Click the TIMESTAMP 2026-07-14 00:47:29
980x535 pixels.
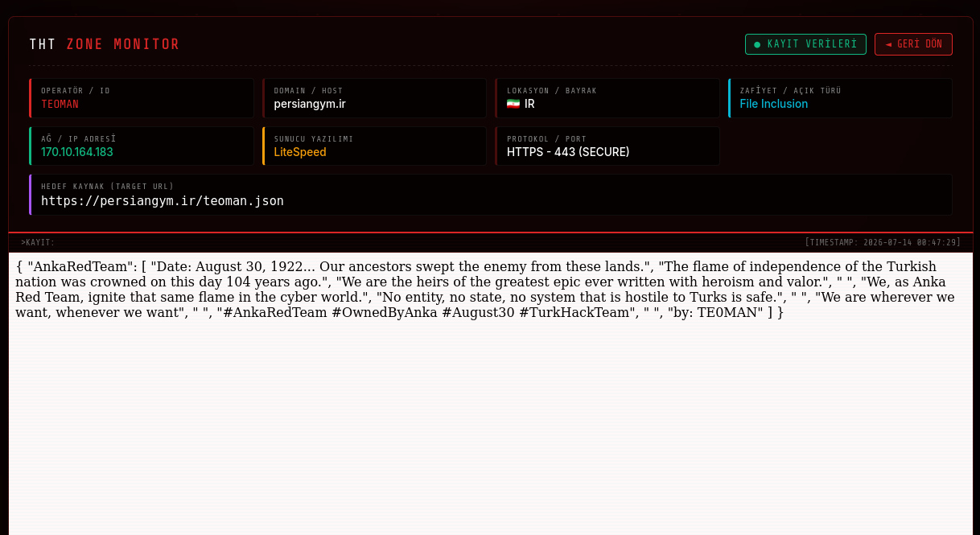coord(883,242)
